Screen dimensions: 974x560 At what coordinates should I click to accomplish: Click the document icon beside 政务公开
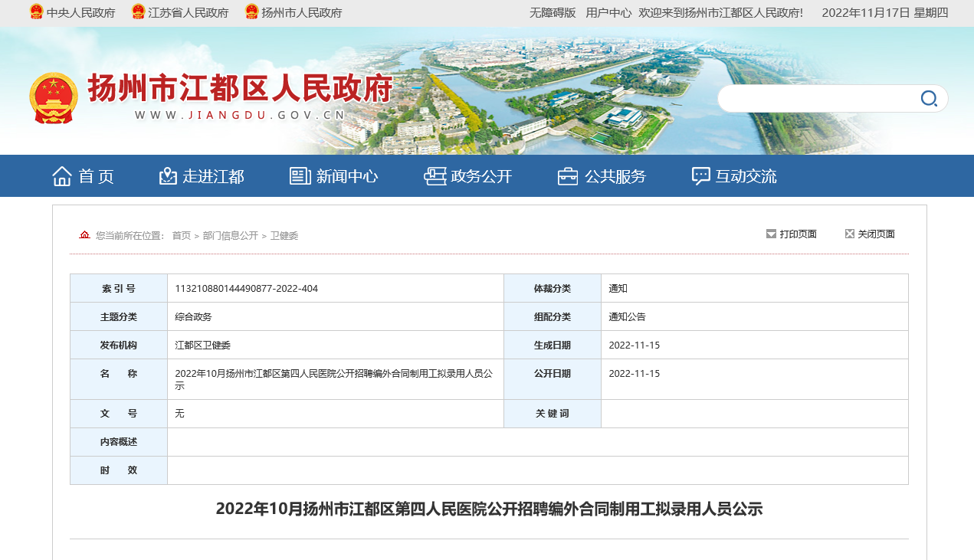(435, 176)
